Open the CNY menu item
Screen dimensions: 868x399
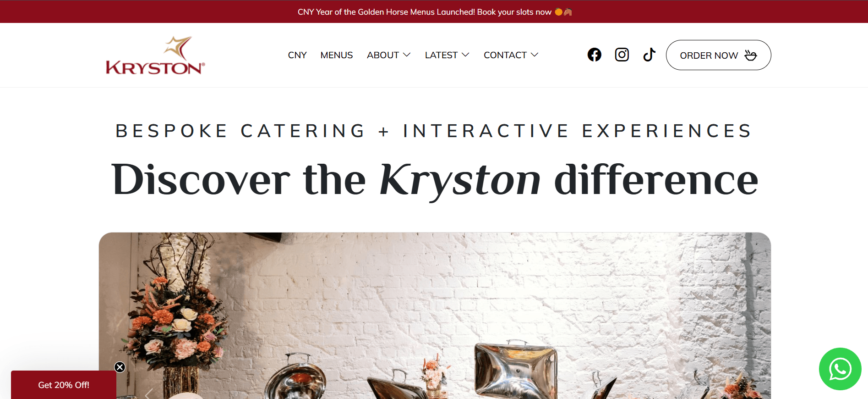point(297,55)
